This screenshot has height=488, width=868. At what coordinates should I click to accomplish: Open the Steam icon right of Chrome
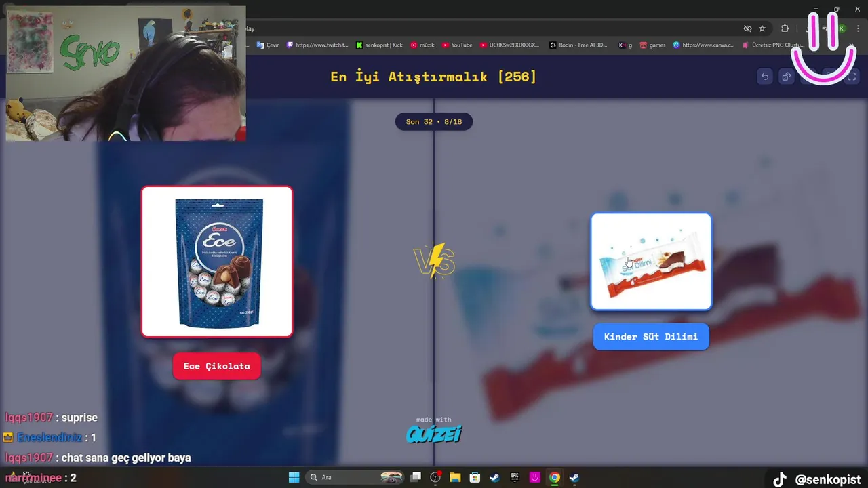[x=574, y=477]
